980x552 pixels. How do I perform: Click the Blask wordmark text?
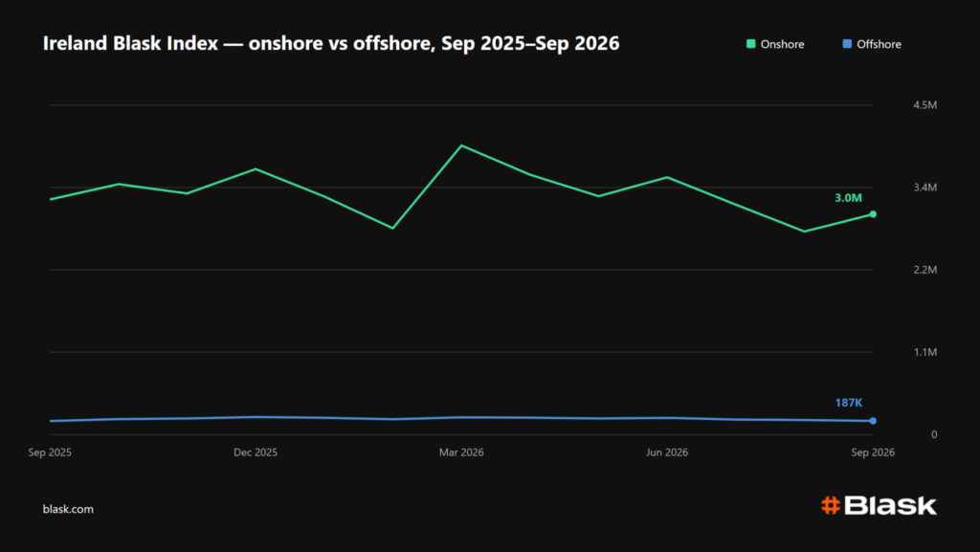click(x=891, y=506)
